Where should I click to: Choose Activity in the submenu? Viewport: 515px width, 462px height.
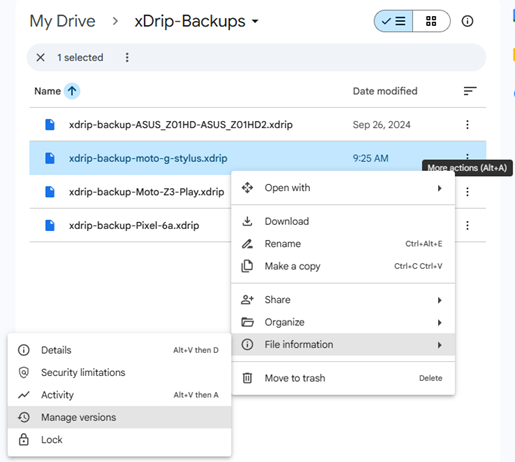coord(119,395)
